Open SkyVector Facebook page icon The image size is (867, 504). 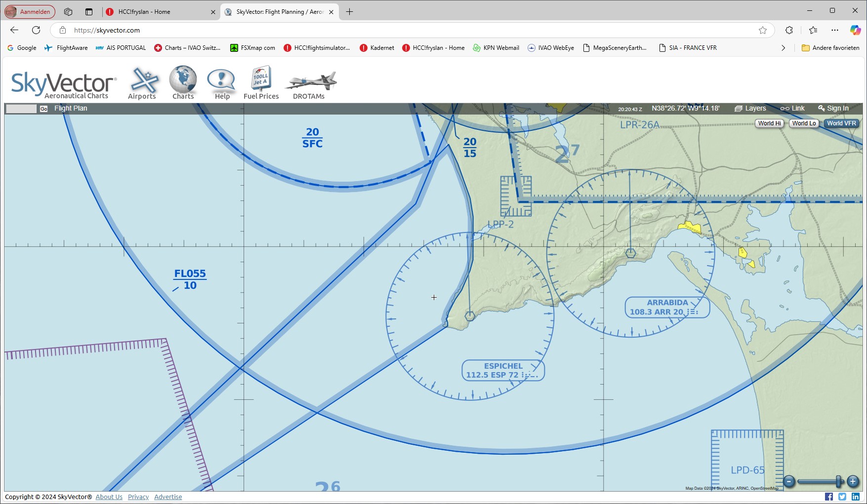point(828,497)
